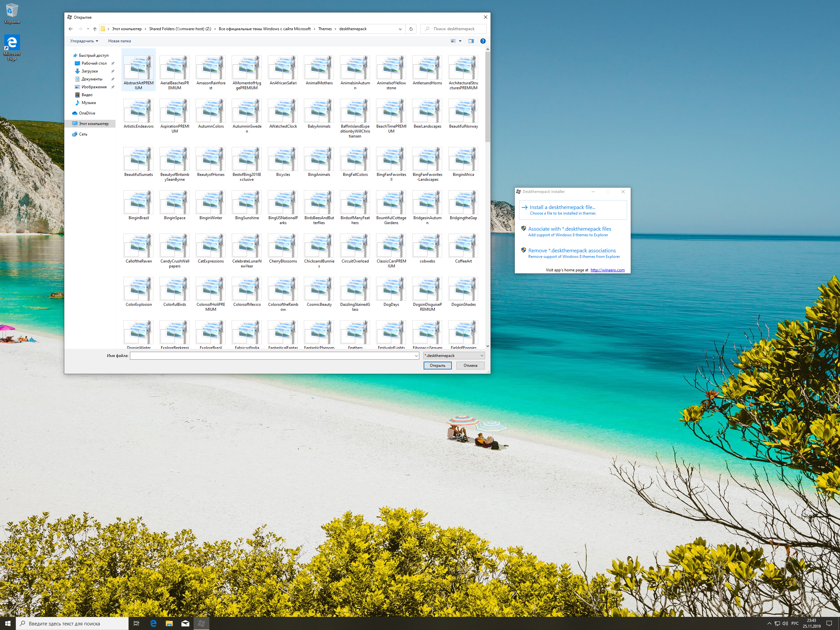Show hidden tray icons chevron
The height and width of the screenshot is (630, 840).
click(x=769, y=623)
